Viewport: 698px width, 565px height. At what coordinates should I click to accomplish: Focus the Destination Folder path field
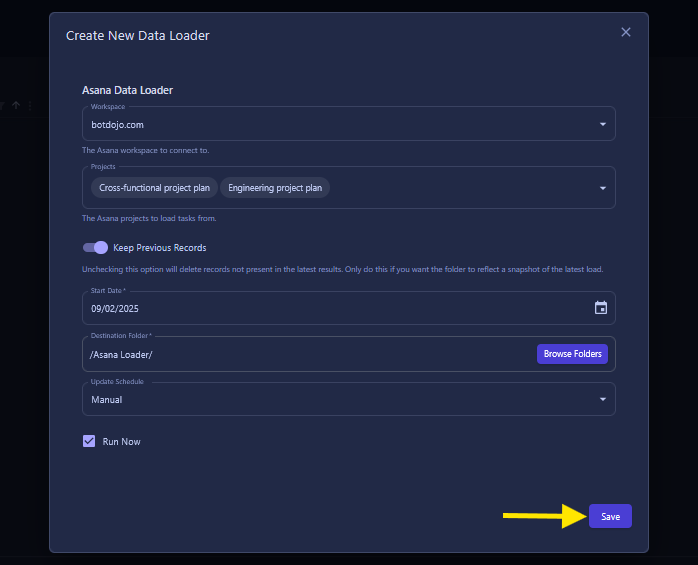tap(300, 355)
